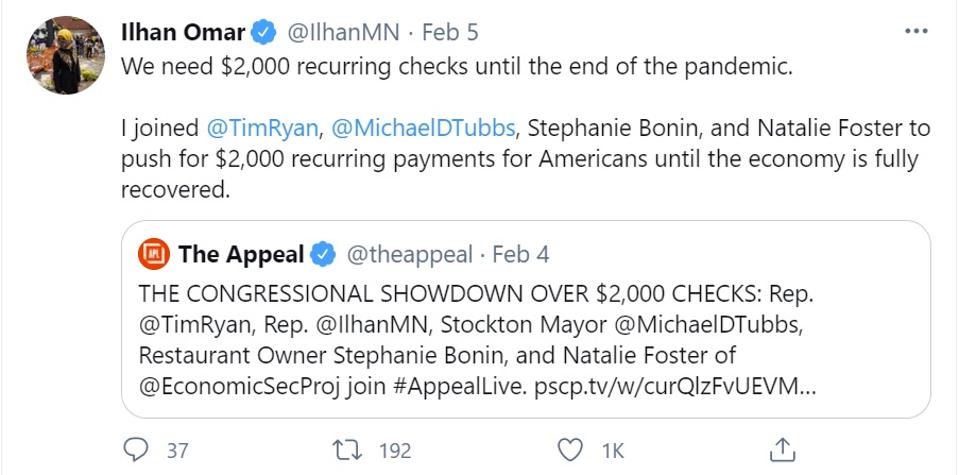The height and width of the screenshot is (475, 959).
Task: Click the reply speech bubble icon
Action: pyautogui.click(x=137, y=450)
